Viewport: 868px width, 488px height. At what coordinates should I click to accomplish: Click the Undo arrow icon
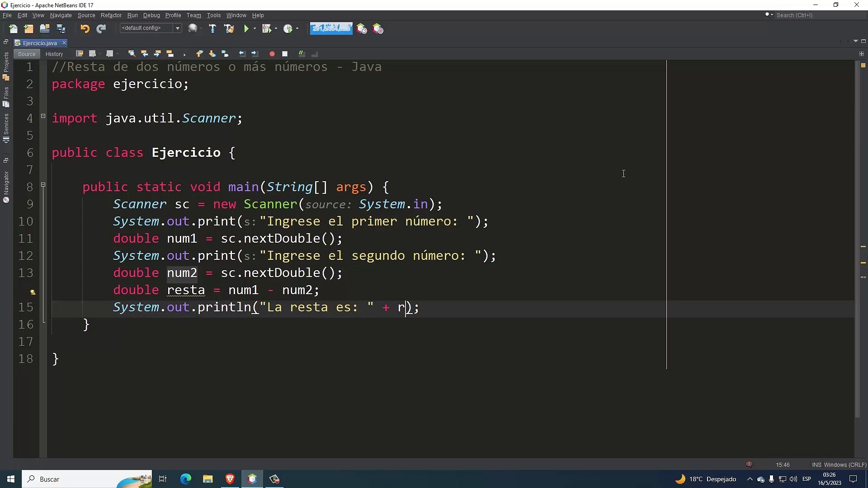85,29
